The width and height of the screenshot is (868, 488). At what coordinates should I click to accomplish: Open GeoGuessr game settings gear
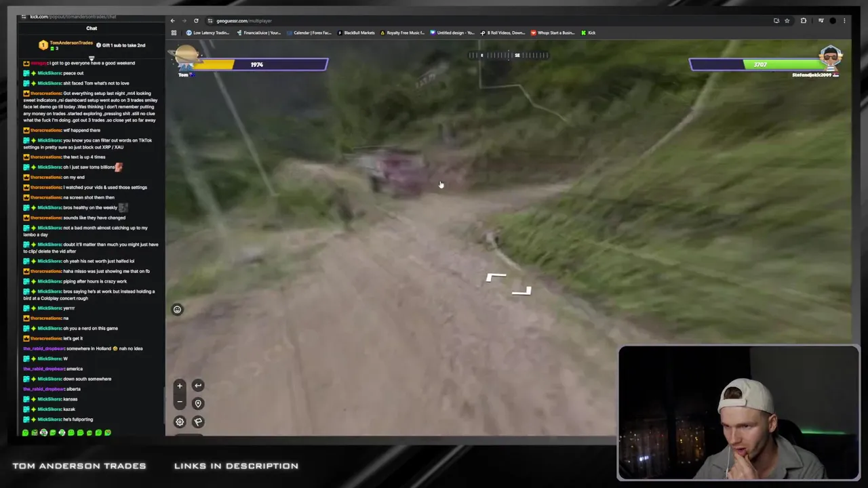coord(180,422)
